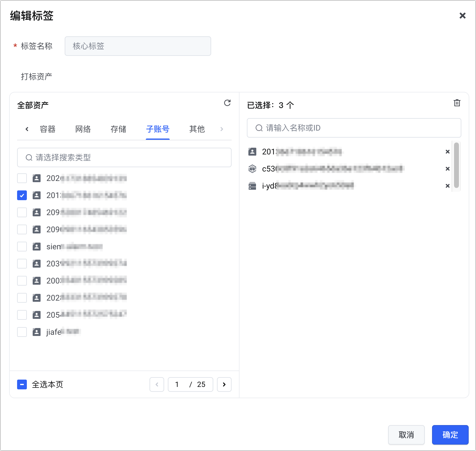Click search magnifier in 请选择搜索类型 box
This screenshot has width=476, height=451.
point(29,157)
